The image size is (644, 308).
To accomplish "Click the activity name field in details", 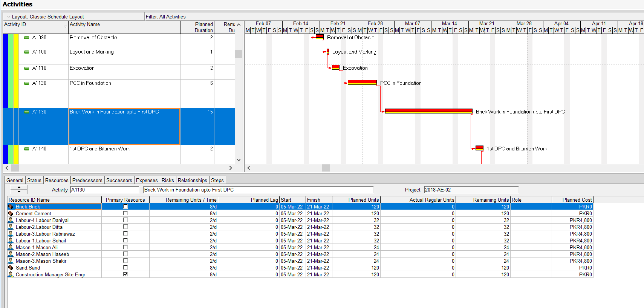I will 259,190.
